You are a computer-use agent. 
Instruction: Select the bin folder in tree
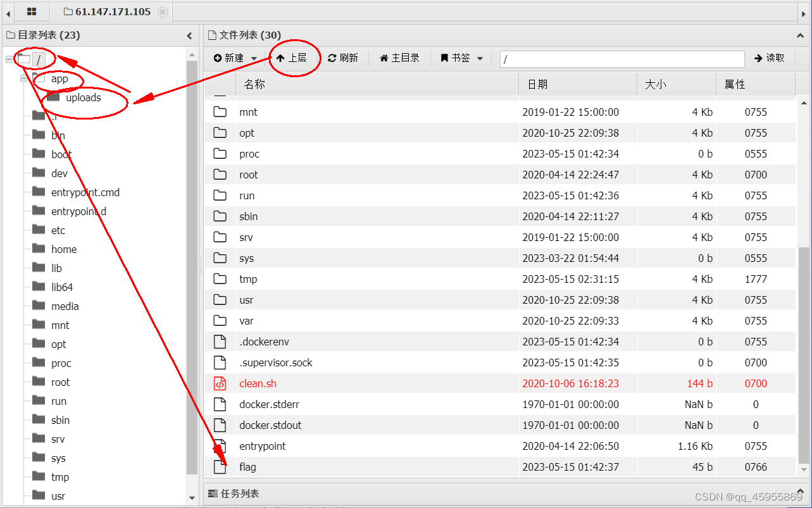pos(58,135)
